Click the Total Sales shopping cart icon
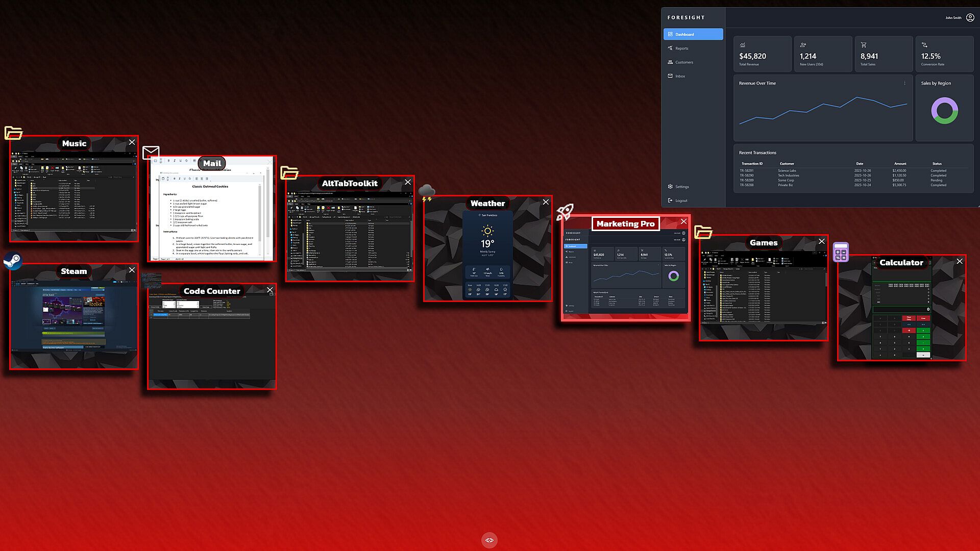 (864, 45)
